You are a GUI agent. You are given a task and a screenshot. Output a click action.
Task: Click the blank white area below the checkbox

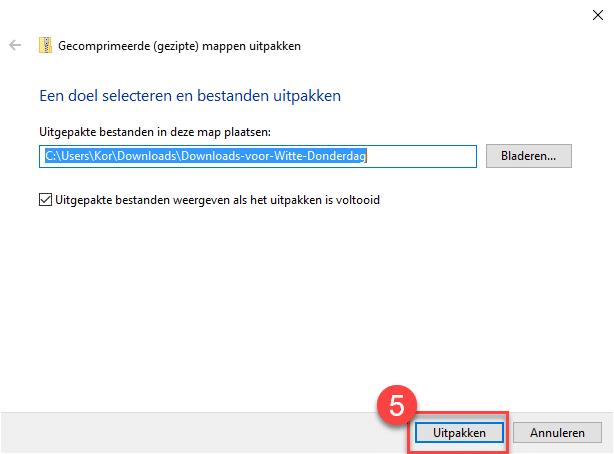click(300, 300)
